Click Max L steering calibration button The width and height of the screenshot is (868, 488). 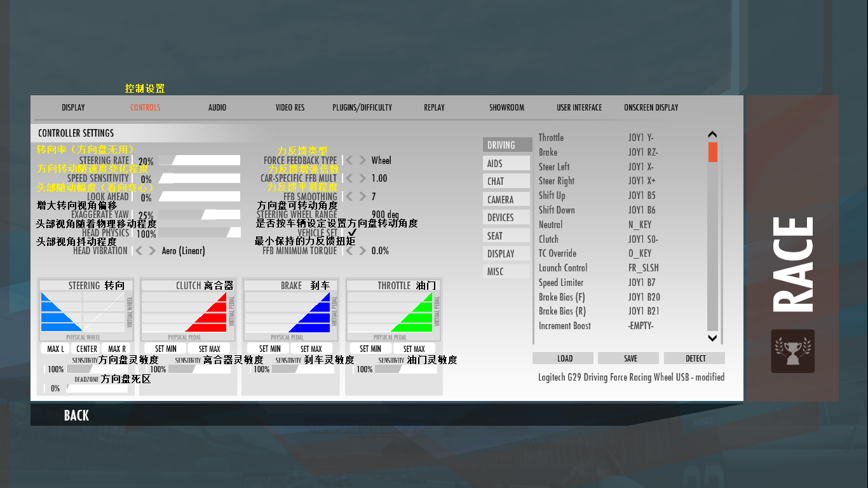pyautogui.click(x=56, y=349)
